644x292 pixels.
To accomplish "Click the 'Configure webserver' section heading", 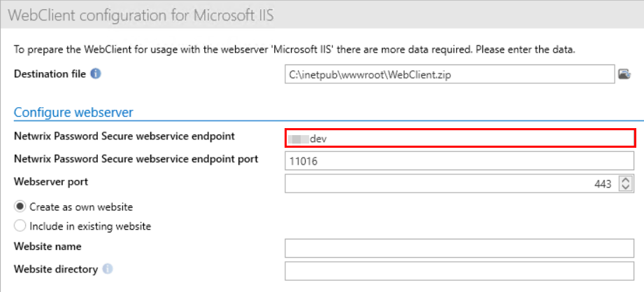I will point(73,112).
